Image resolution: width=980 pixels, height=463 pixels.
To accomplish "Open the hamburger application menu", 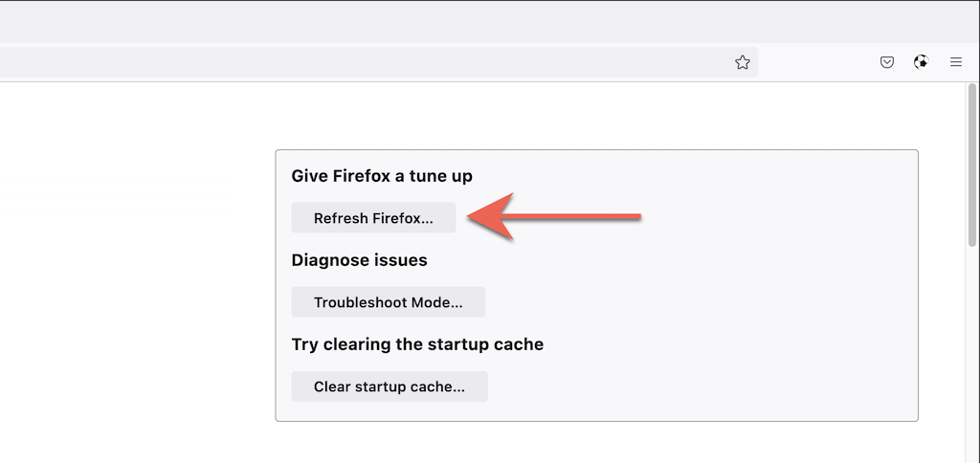I will (955, 62).
